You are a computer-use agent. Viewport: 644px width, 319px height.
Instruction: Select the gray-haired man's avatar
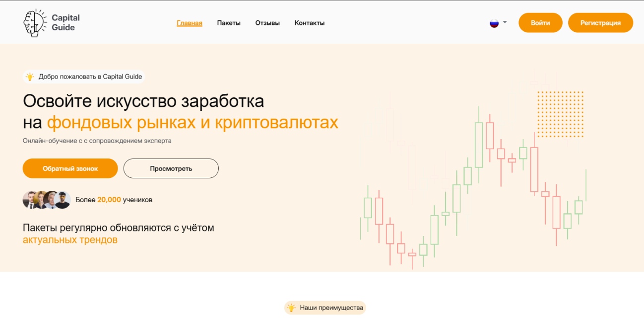coord(51,200)
